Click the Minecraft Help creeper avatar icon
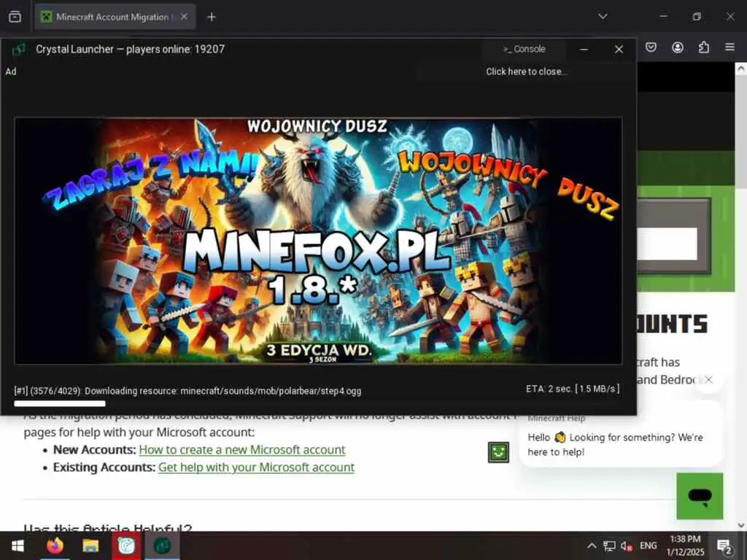The image size is (747, 560). (498, 452)
